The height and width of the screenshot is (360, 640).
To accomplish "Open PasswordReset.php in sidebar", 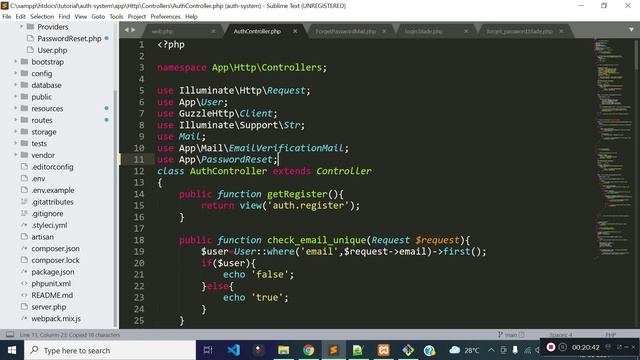I will point(69,38).
